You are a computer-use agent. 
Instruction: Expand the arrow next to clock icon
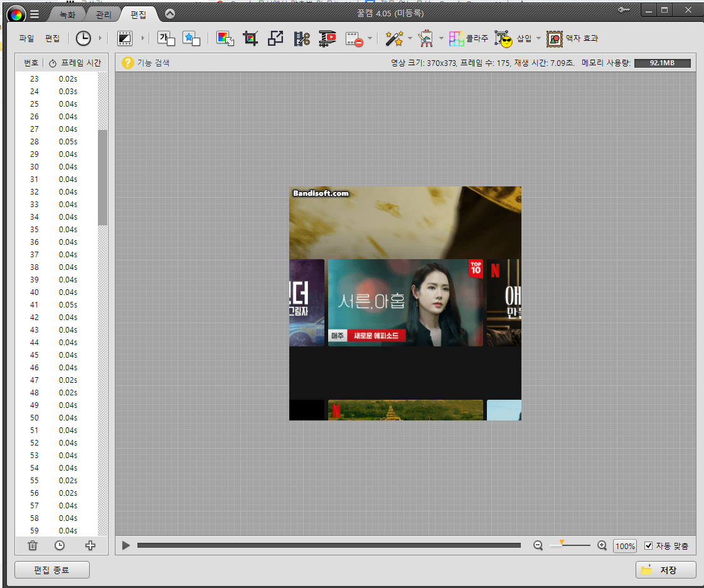(x=100, y=38)
